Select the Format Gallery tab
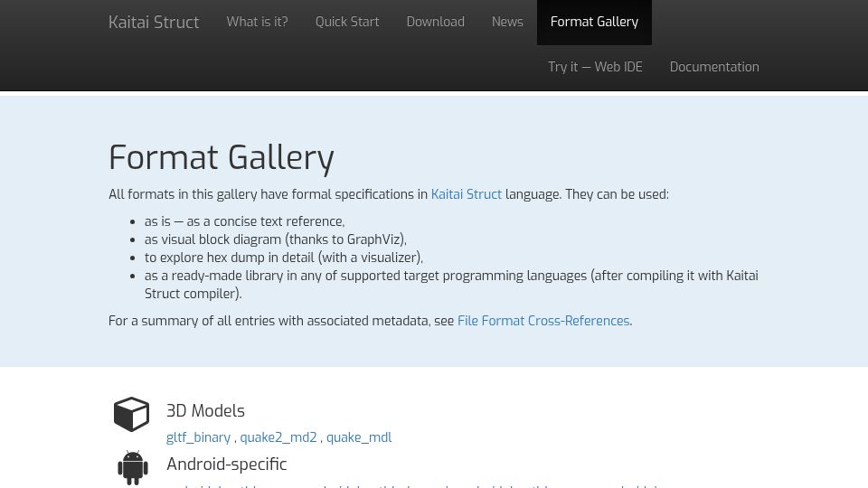 pyautogui.click(x=594, y=22)
